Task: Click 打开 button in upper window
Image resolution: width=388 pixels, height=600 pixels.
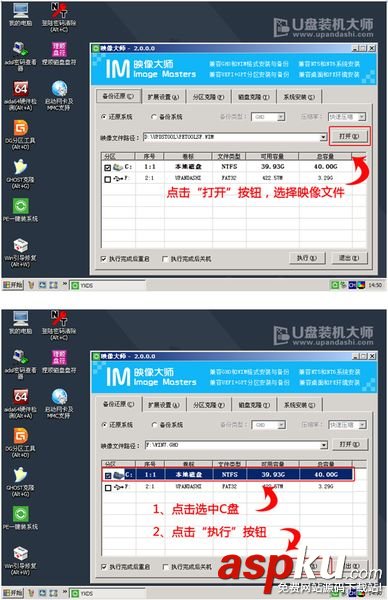Action: click(349, 136)
